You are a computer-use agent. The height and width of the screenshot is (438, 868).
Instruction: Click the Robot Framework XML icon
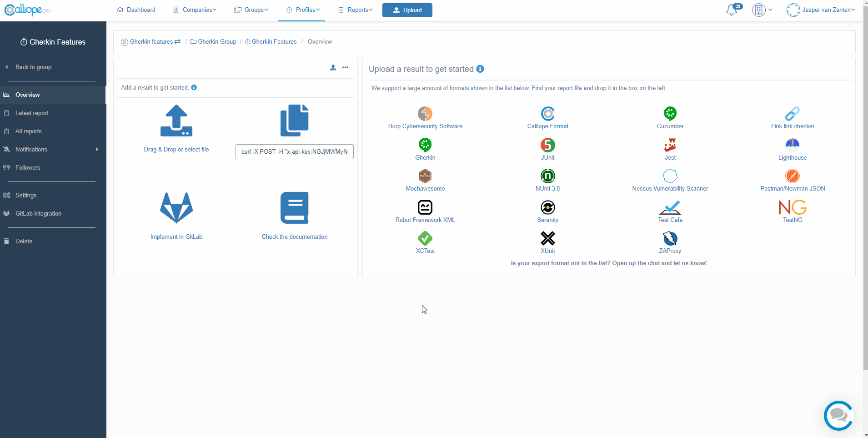pyautogui.click(x=425, y=207)
